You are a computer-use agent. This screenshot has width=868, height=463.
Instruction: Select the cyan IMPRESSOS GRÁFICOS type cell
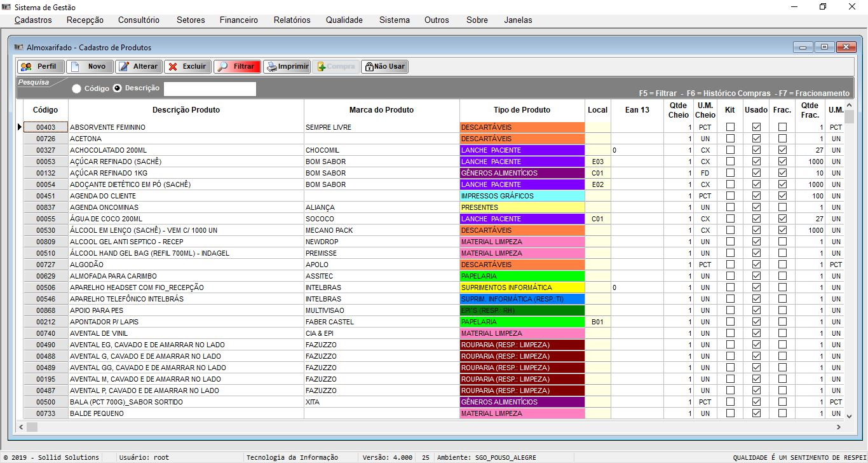point(522,196)
